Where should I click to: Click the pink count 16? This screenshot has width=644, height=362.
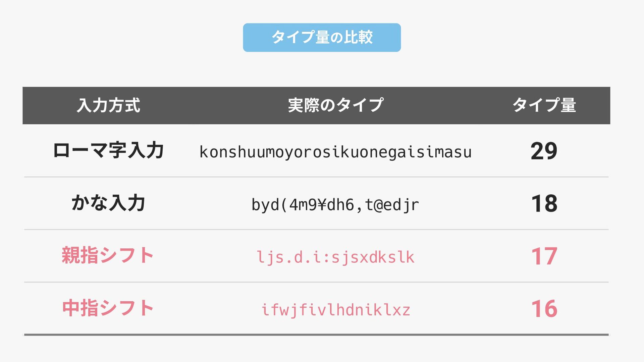pyautogui.click(x=544, y=309)
